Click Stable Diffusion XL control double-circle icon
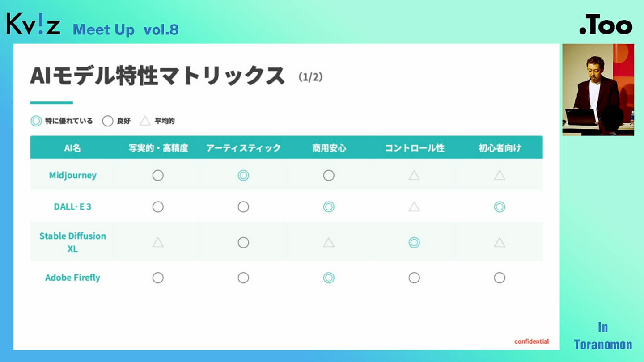This screenshot has width=644, height=362. point(414,243)
